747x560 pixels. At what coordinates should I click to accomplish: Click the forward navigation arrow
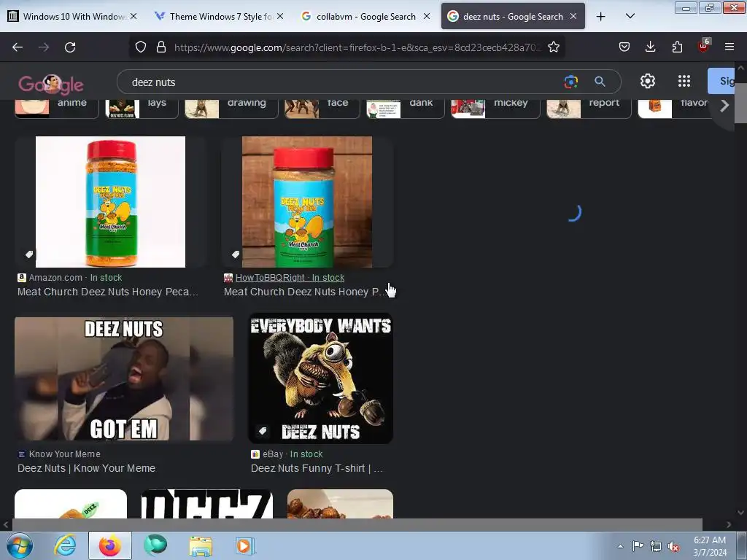tap(44, 47)
